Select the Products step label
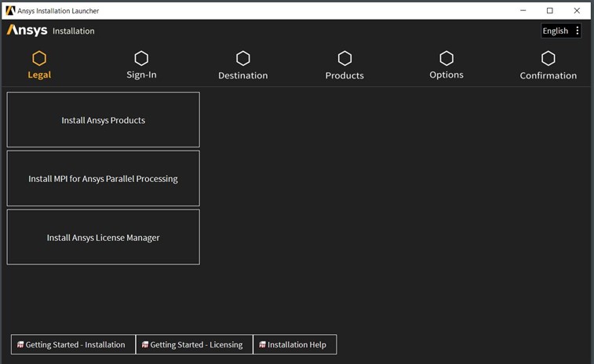The image size is (594, 364). tap(344, 75)
